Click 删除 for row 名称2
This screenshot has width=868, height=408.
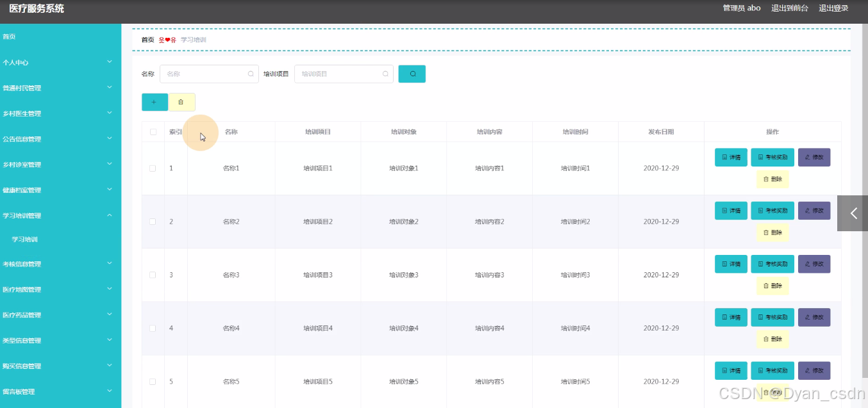(x=772, y=233)
